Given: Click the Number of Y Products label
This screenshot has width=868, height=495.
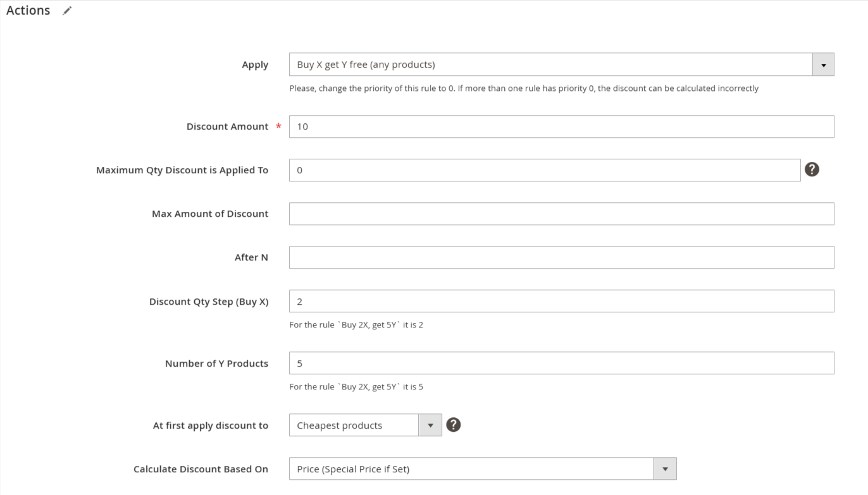Looking at the screenshot, I should pyautogui.click(x=216, y=364).
